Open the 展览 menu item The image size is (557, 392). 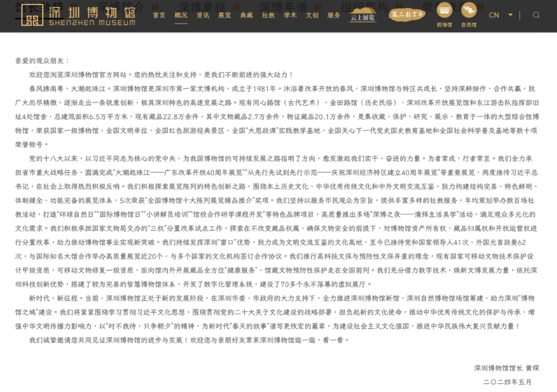tap(224, 15)
